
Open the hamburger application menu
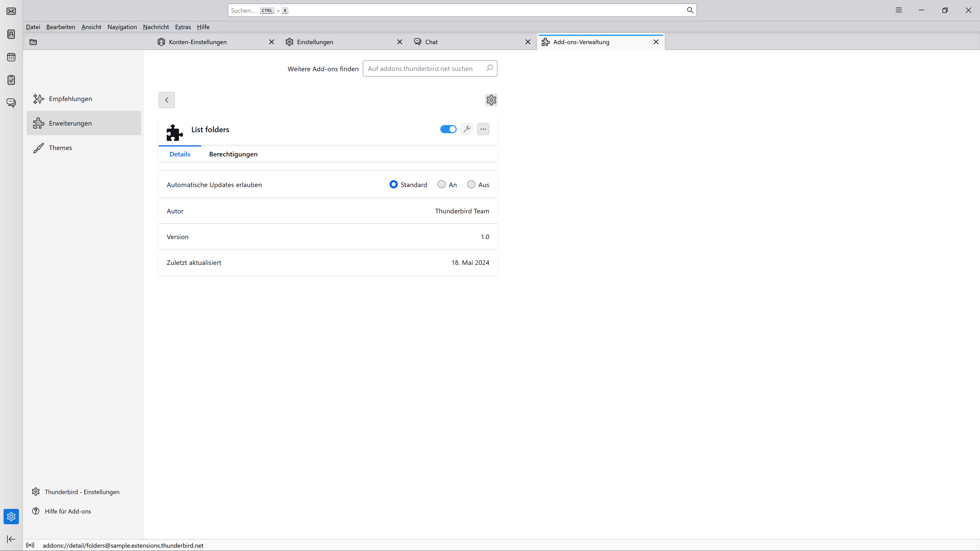click(899, 10)
